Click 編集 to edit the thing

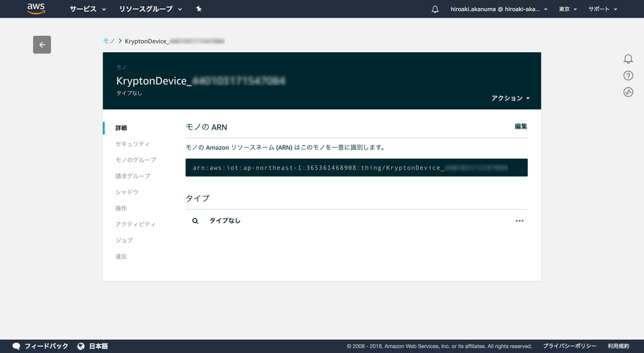click(x=521, y=126)
